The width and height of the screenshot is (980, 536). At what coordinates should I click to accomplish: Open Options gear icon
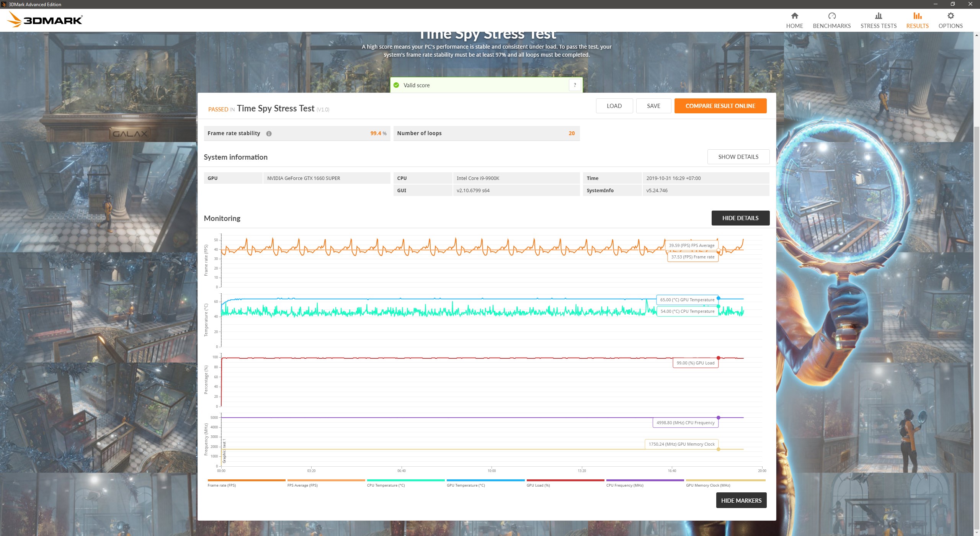tap(950, 16)
